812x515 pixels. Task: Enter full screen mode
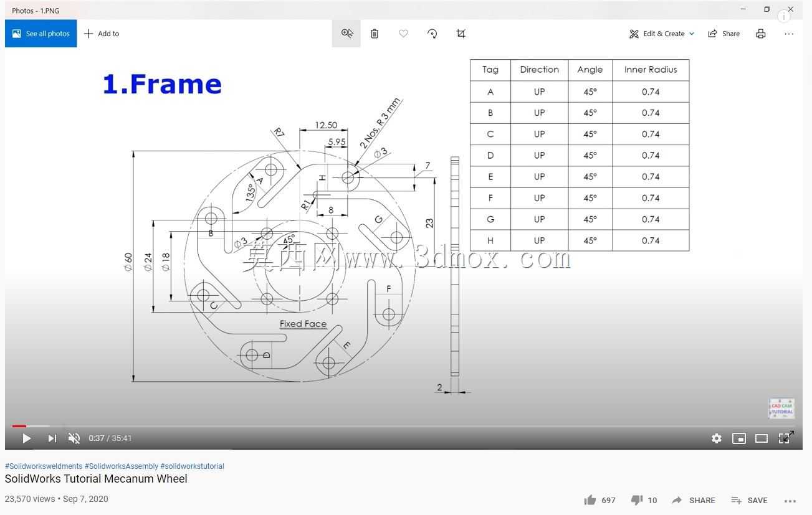(x=786, y=438)
